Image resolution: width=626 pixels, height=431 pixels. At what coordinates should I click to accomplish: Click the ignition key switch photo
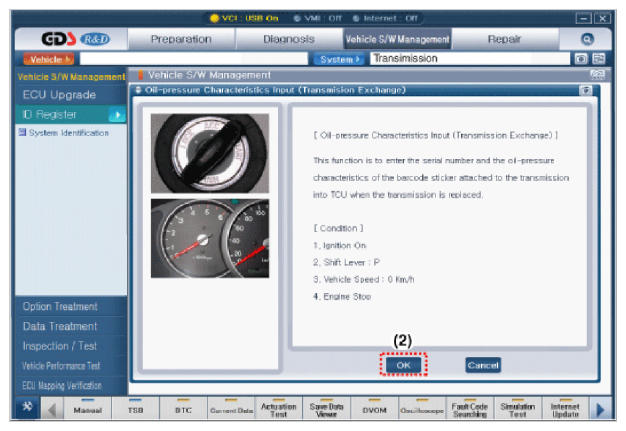[x=210, y=154]
